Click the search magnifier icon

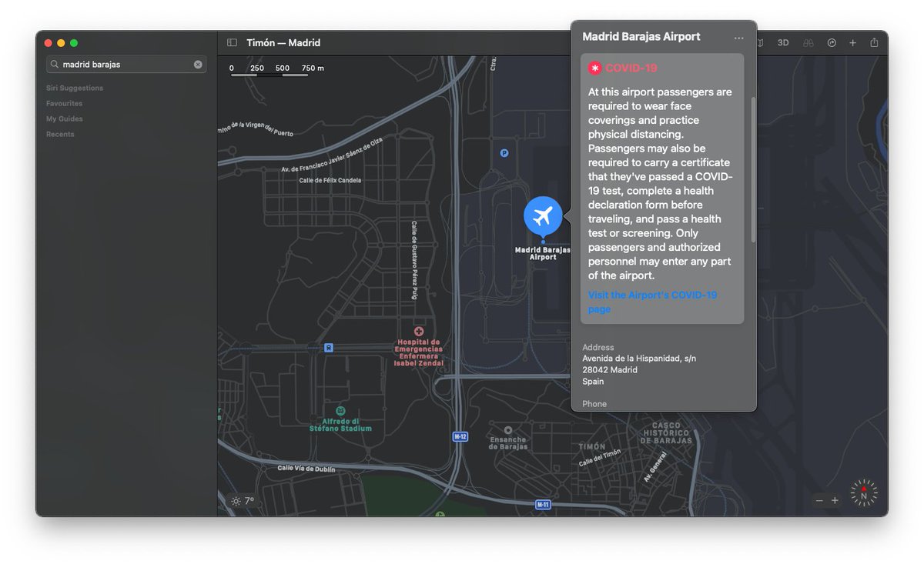(x=55, y=65)
